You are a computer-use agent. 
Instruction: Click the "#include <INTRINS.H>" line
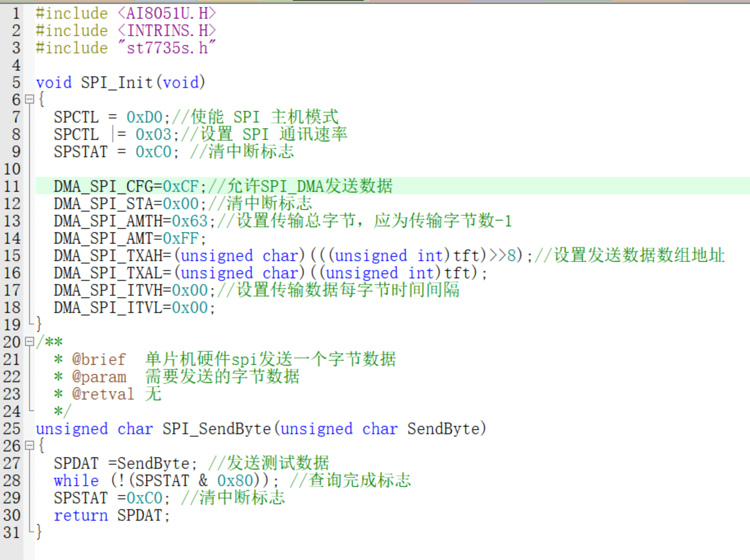[x=126, y=30]
